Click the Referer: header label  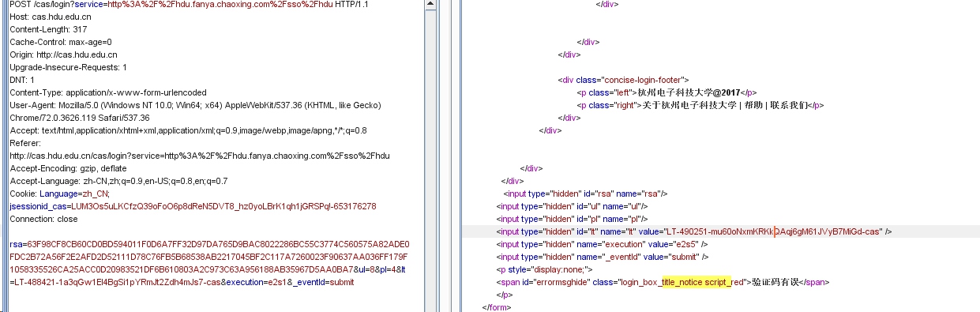coord(25,143)
